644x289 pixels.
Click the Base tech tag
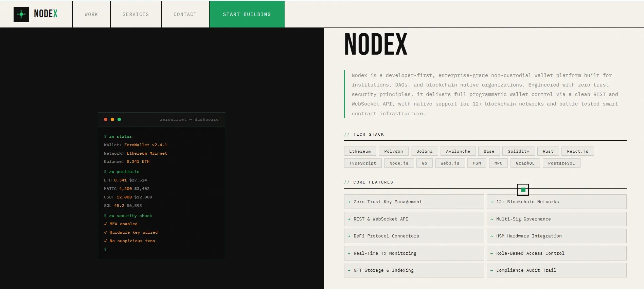point(489,151)
